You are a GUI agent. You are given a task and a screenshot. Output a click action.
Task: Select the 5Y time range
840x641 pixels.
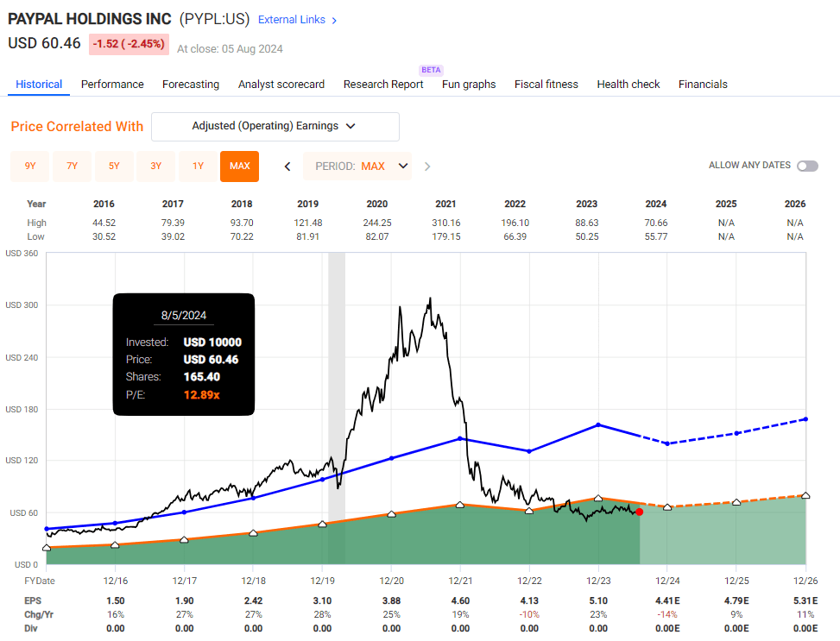tap(114, 167)
